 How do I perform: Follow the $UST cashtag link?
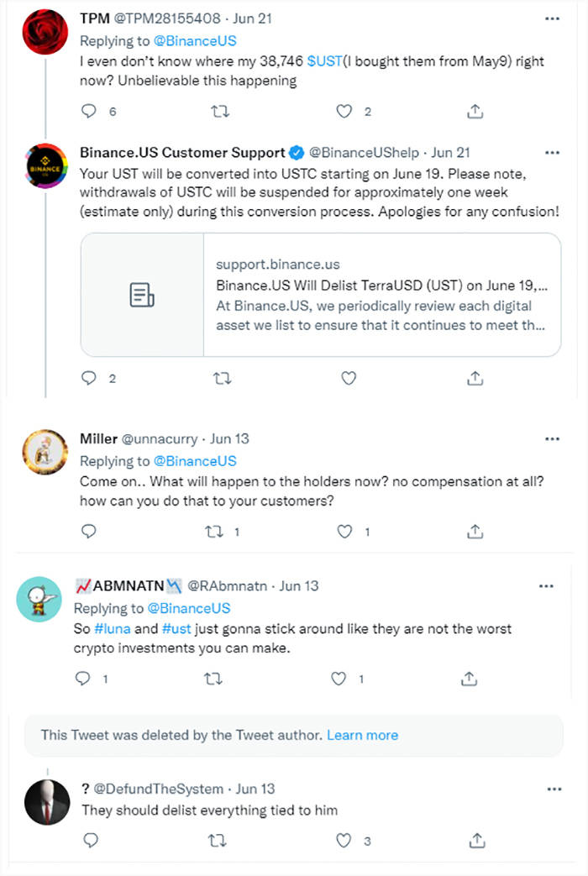[x=324, y=60]
